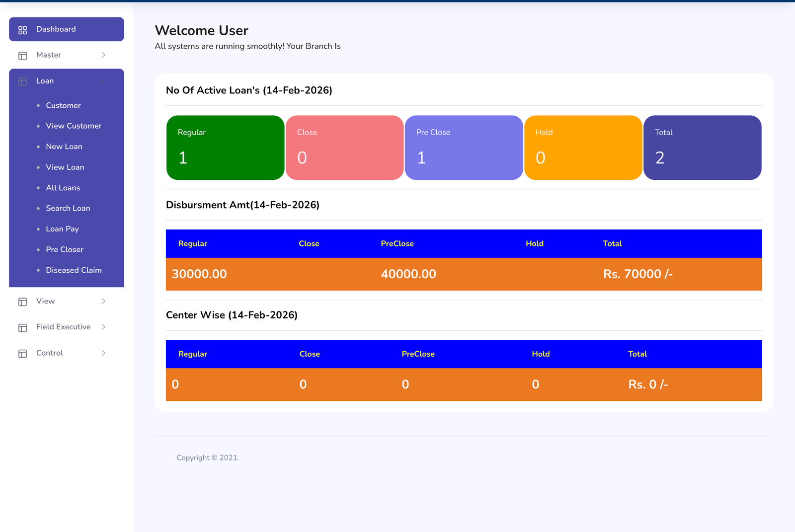This screenshot has width=795, height=532.
Task: Click the Loan layout icon
Action: click(x=23, y=81)
